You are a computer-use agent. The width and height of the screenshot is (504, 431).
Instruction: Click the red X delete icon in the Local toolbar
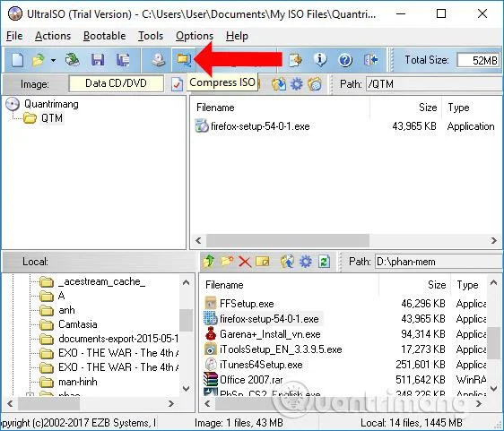(245, 262)
